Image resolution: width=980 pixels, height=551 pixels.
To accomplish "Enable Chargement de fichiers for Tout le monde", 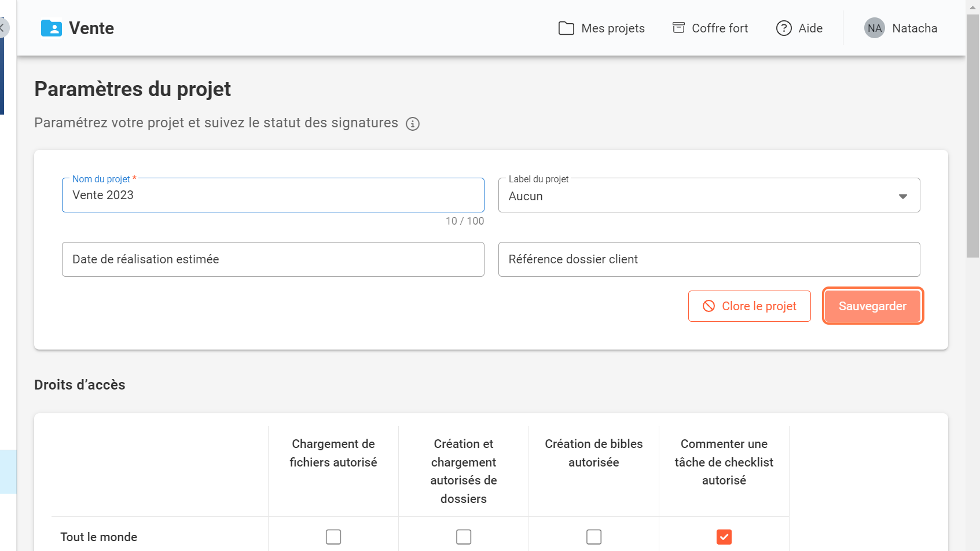I will click(333, 537).
